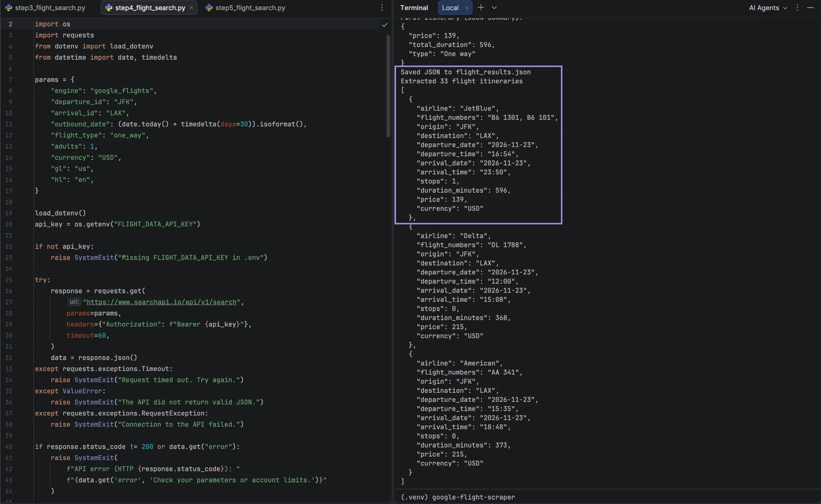The height and width of the screenshot is (504, 821).
Task: Close the step4_flight_search.py tab
Action: pyautogui.click(x=191, y=8)
